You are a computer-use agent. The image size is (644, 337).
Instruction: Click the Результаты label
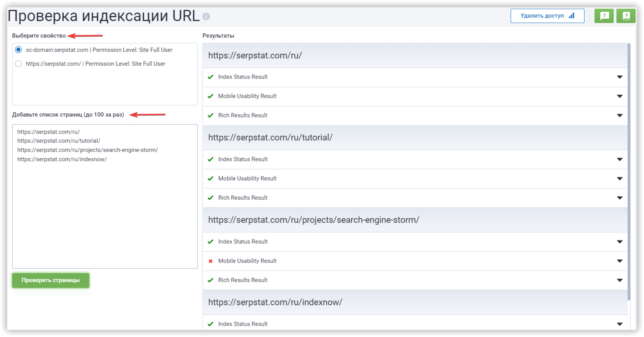click(218, 36)
